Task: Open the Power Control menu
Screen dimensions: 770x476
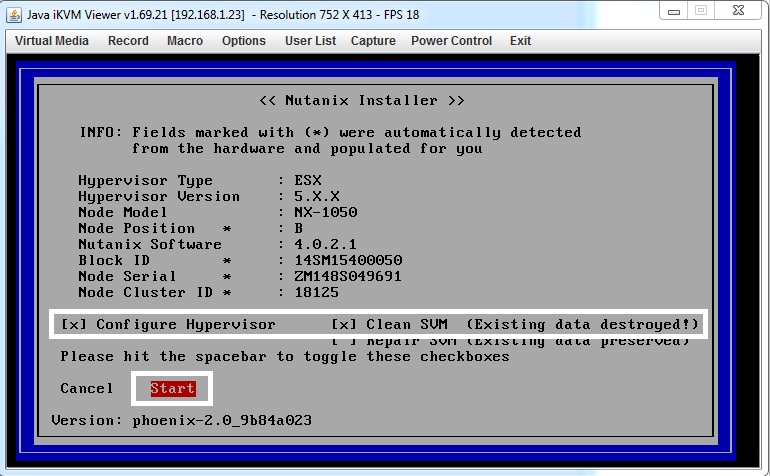Action: [451, 41]
